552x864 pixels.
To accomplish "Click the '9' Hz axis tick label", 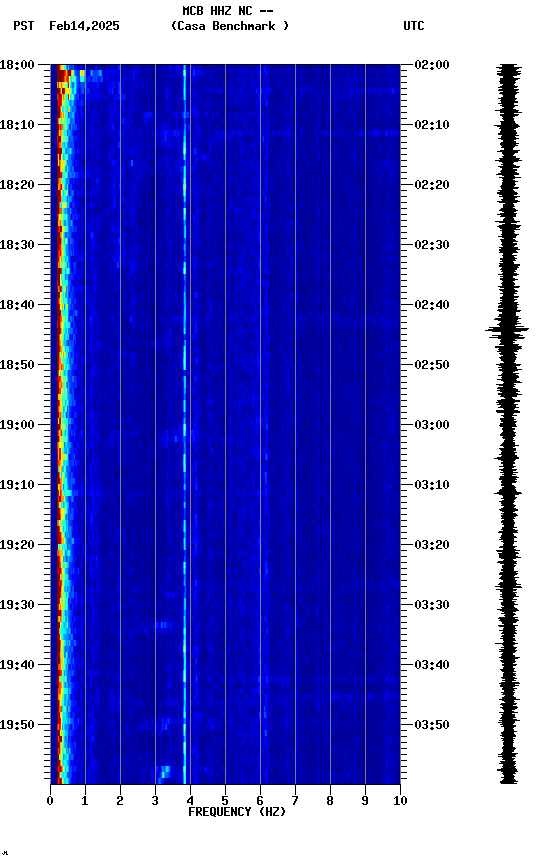I will coord(365,801).
